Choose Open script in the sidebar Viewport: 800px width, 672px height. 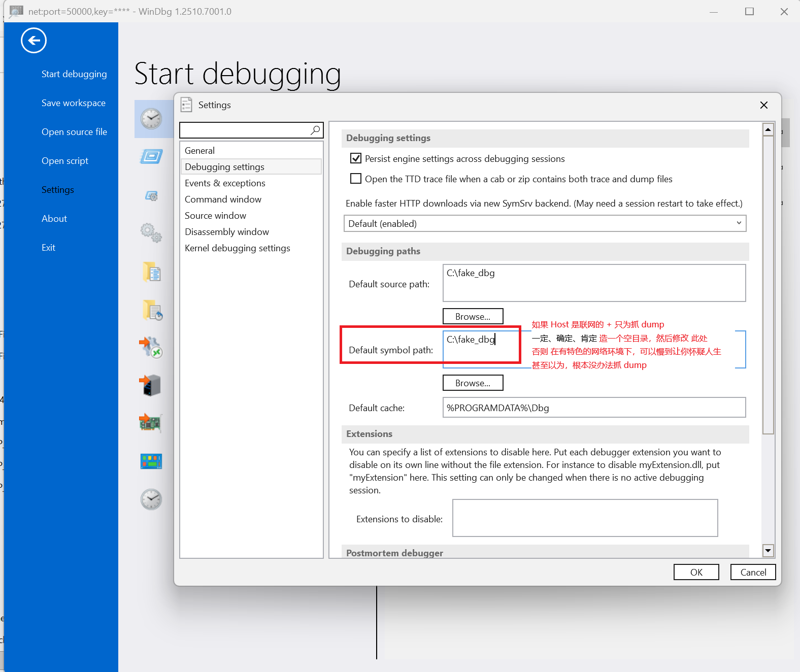65,161
